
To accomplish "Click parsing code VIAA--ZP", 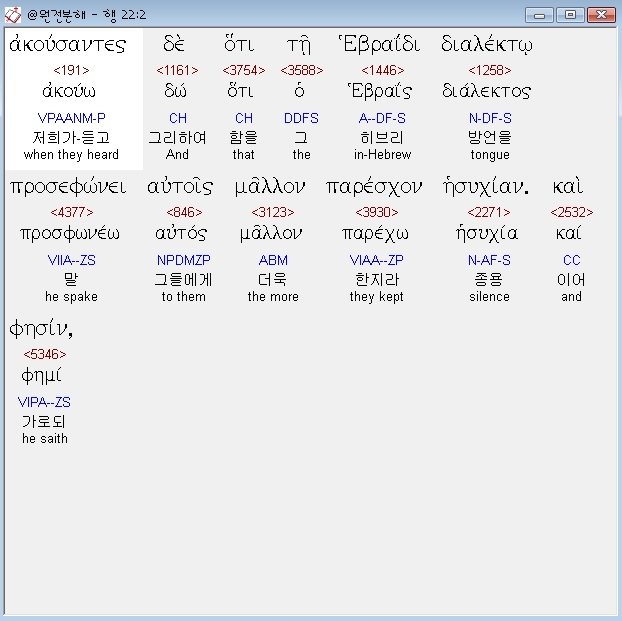I will pyautogui.click(x=376, y=260).
